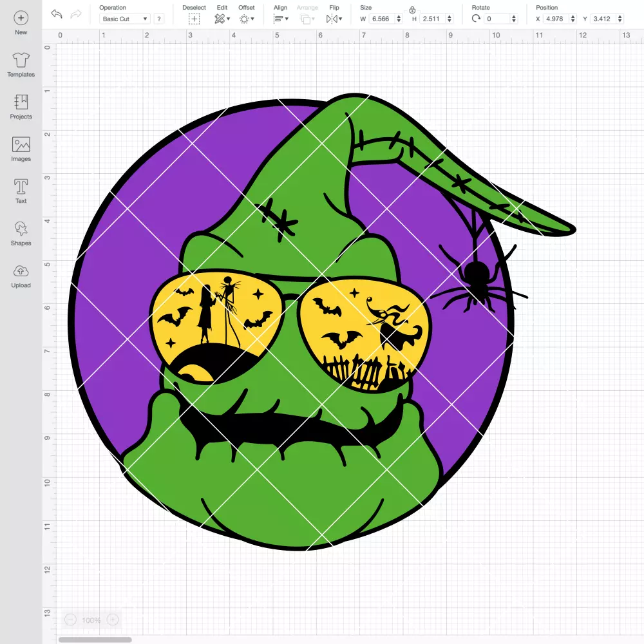644x644 pixels.
Task: Click the Redo arrow
Action: coord(76,14)
